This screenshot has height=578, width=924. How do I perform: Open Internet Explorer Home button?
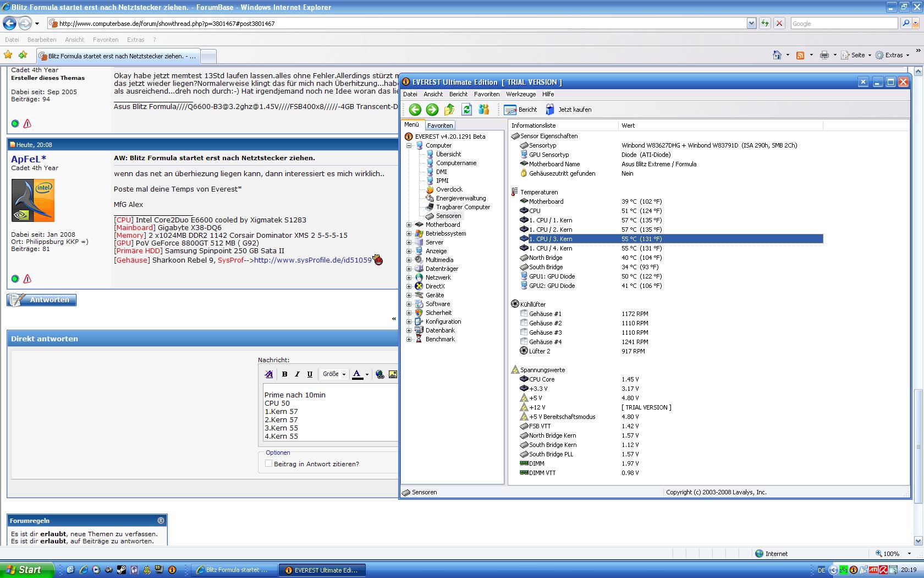(777, 55)
